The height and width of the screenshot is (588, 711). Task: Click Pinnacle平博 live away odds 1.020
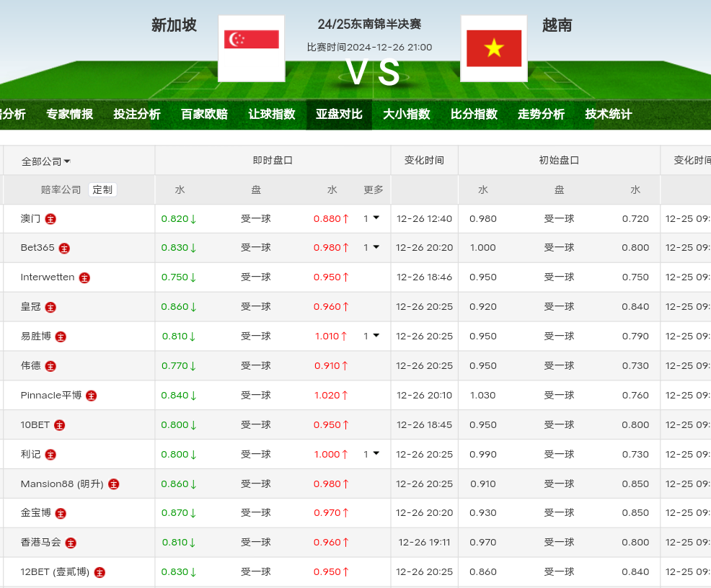pos(331,396)
